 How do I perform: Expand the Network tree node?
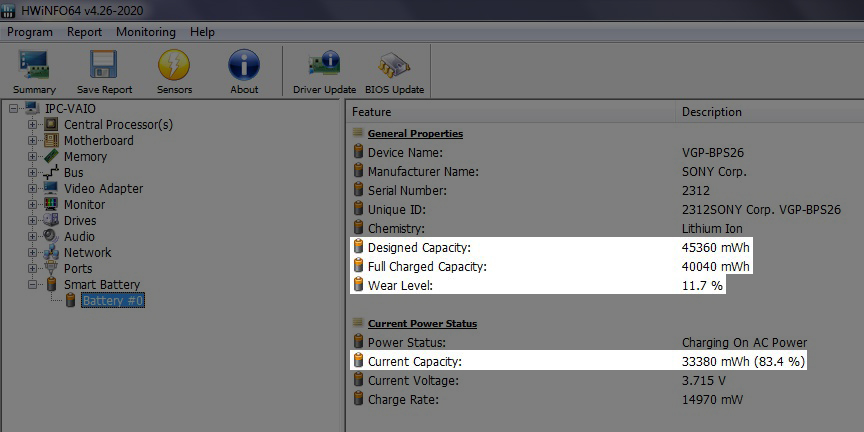[x=33, y=252]
